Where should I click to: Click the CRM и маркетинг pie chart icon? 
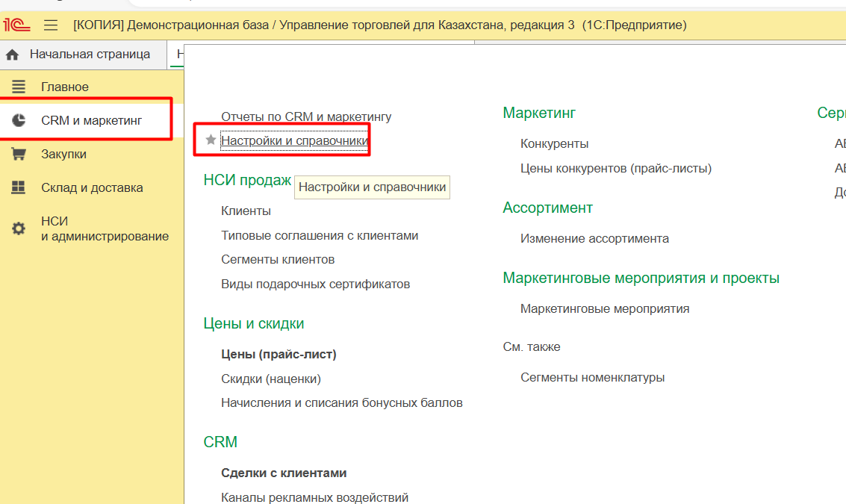click(19, 120)
